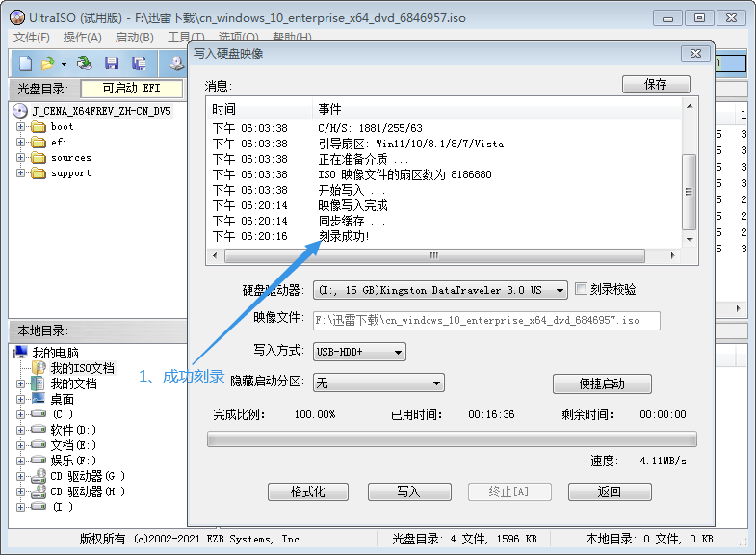Open the 选项(O) menu
This screenshot has width=756, height=555.
tap(238, 38)
